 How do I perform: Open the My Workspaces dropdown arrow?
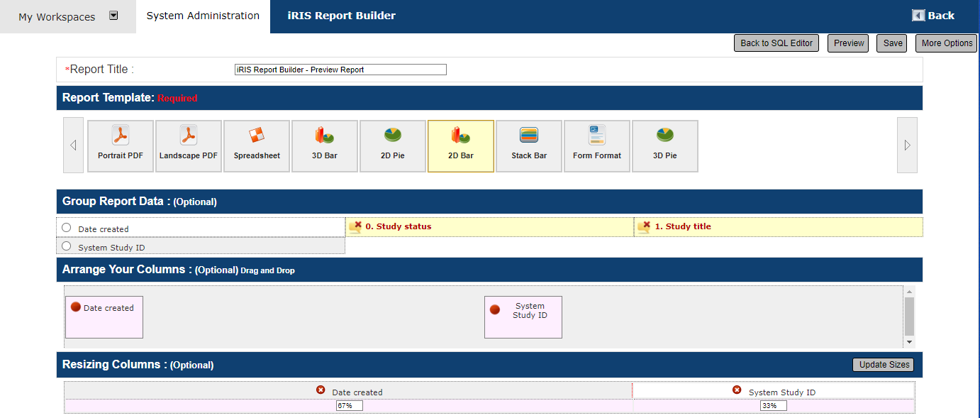click(113, 16)
